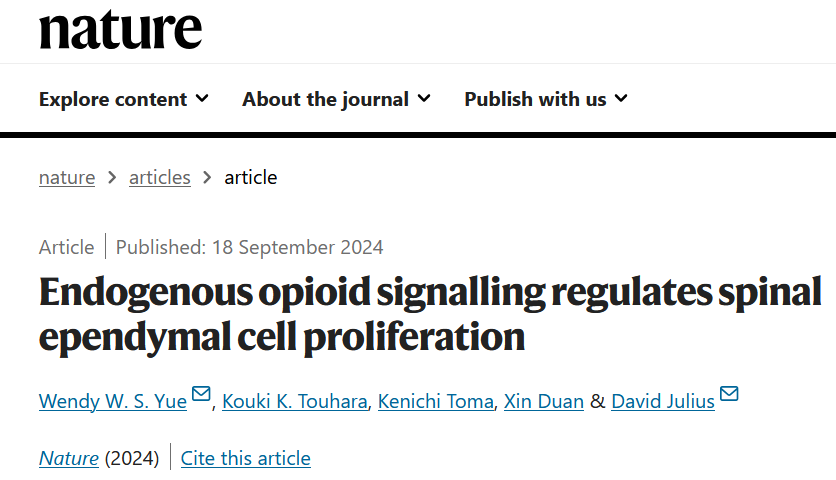Click the current 'article' breadcrumb item
The image size is (836, 480).
[x=250, y=178]
